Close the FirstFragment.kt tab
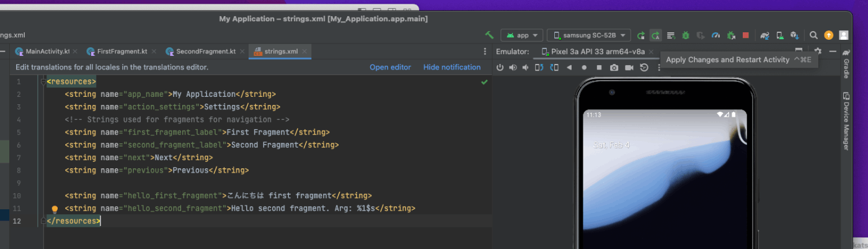 pyautogui.click(x=153, y=52)
